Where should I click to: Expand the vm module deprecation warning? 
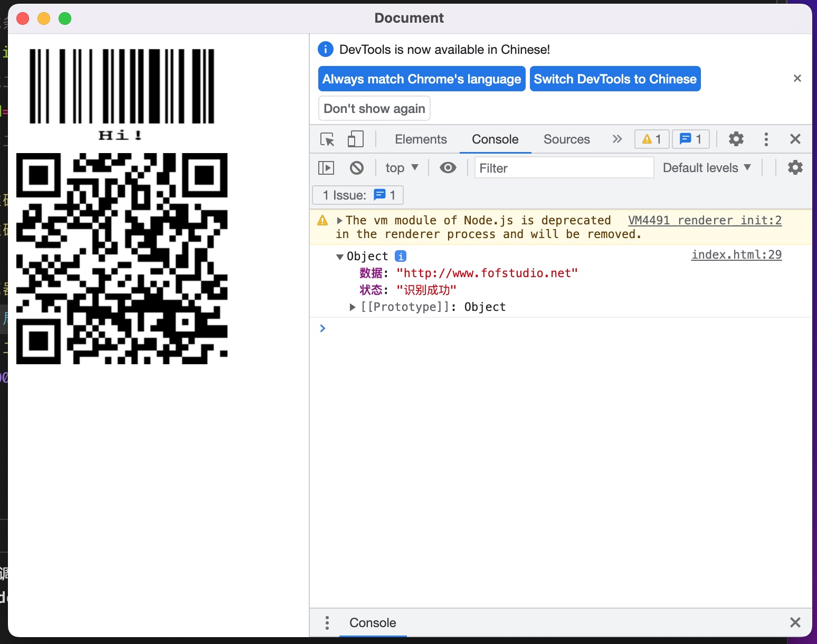(x=340, y=221)
